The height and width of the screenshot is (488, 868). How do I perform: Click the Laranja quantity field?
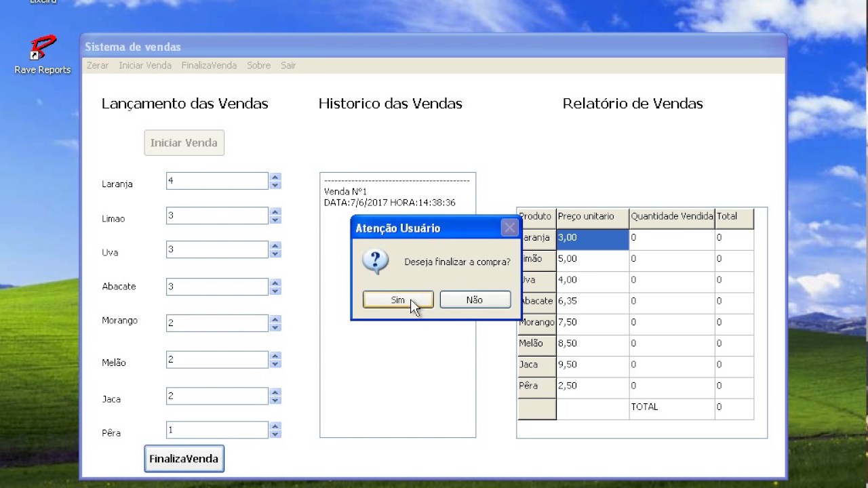tap(217, 181)
